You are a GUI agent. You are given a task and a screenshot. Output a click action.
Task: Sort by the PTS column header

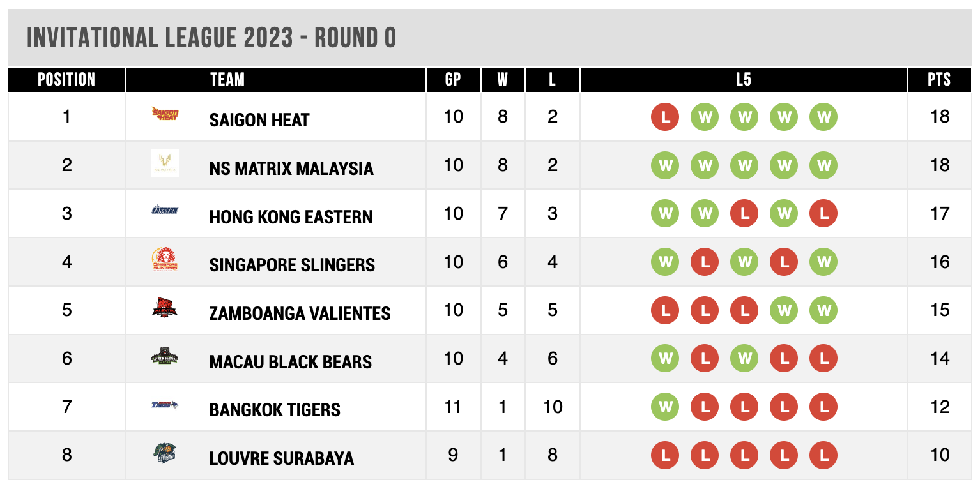939,80
